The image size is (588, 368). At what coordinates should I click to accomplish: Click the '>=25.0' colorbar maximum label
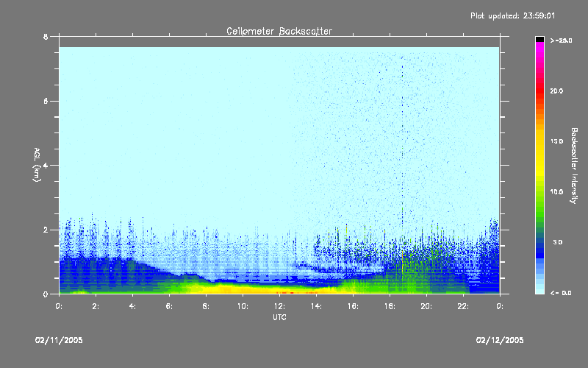pos(561,40)
